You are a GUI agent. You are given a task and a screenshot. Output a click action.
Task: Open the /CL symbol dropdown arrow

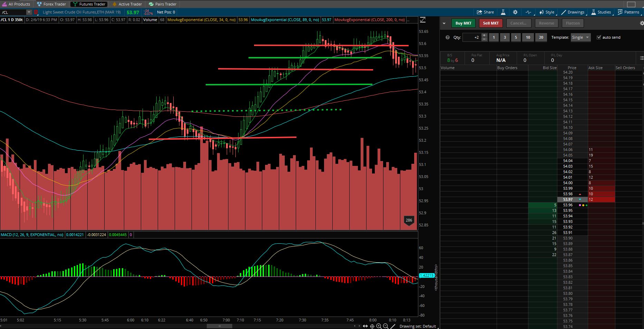click(x=29, y=12)
